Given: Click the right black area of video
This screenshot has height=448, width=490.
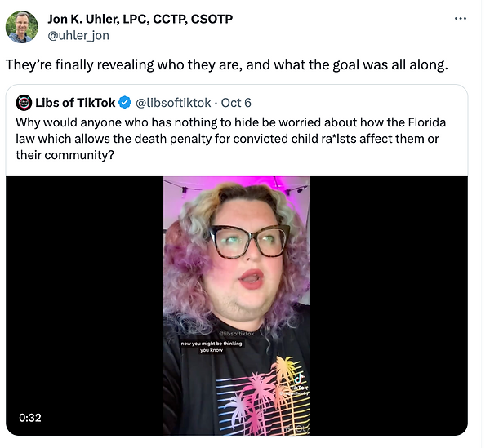Looking at the screenshot, I should [389, 306].
